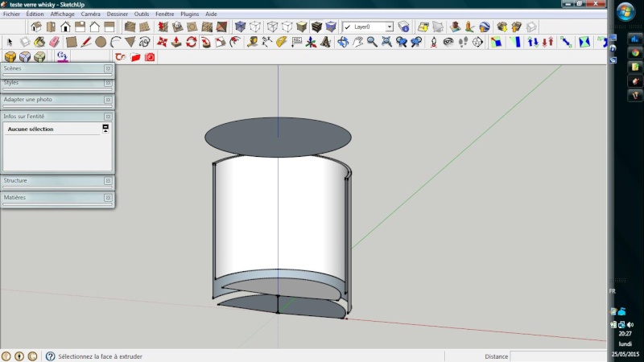Pick the red pencil Line tool

(86, 42)
